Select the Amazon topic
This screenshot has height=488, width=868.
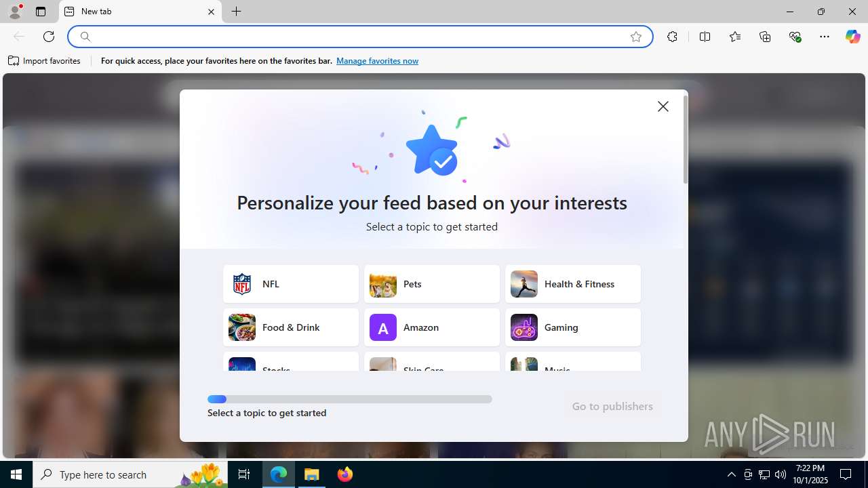[432, 327]
